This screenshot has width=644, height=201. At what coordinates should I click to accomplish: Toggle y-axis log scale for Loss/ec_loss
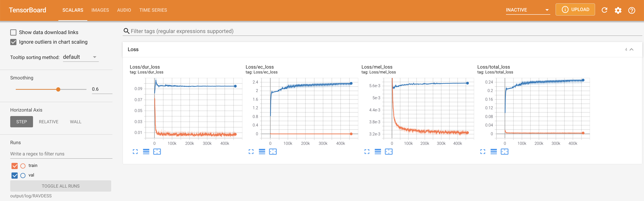point(262,152)
